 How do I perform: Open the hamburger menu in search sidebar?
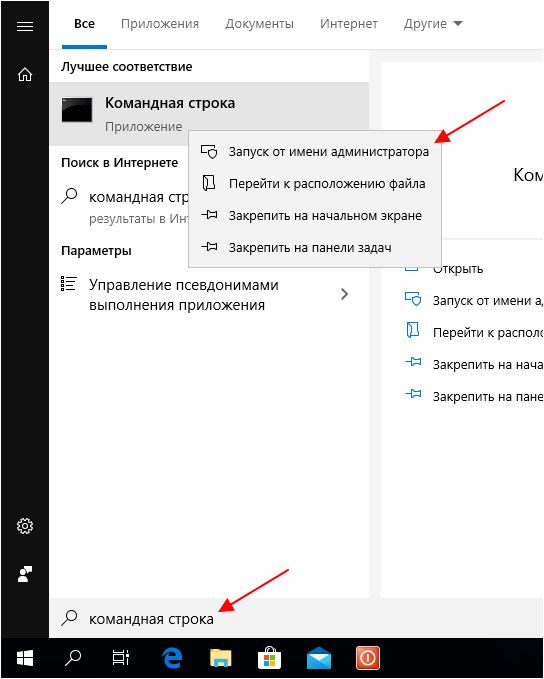(x=25, y=26)
